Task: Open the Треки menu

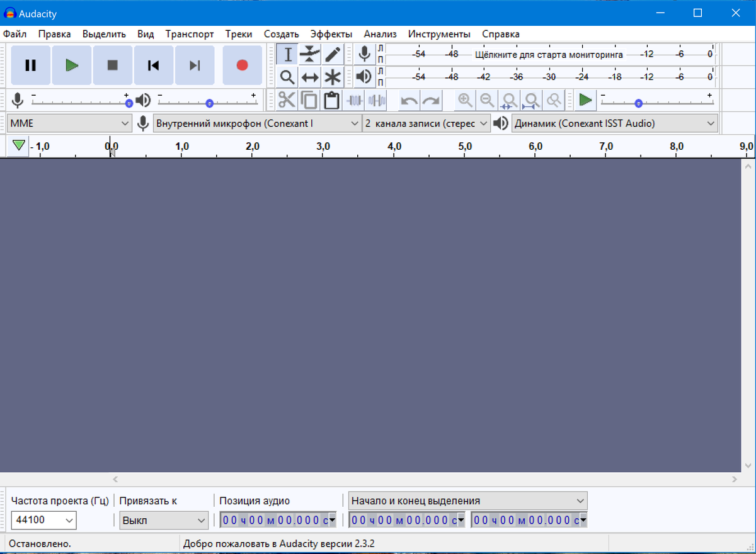Action: click(239, 34)
